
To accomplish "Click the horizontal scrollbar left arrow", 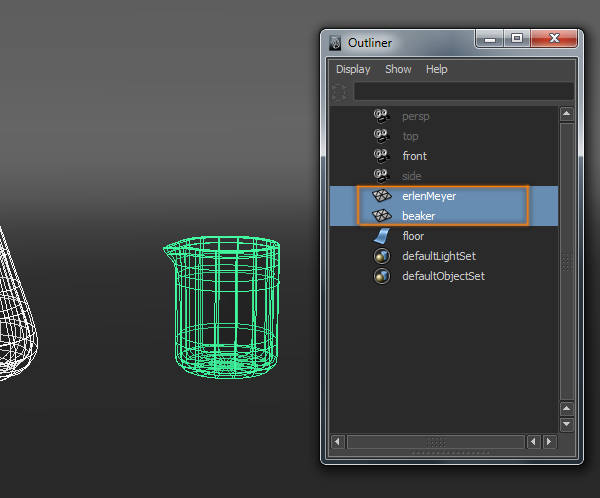I will click(x=338, y=441).
